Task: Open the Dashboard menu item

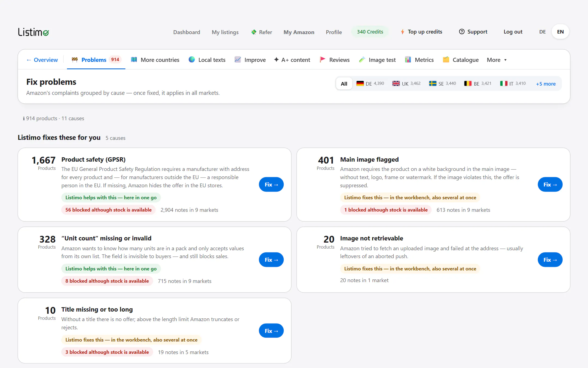Action: [186, 32]
